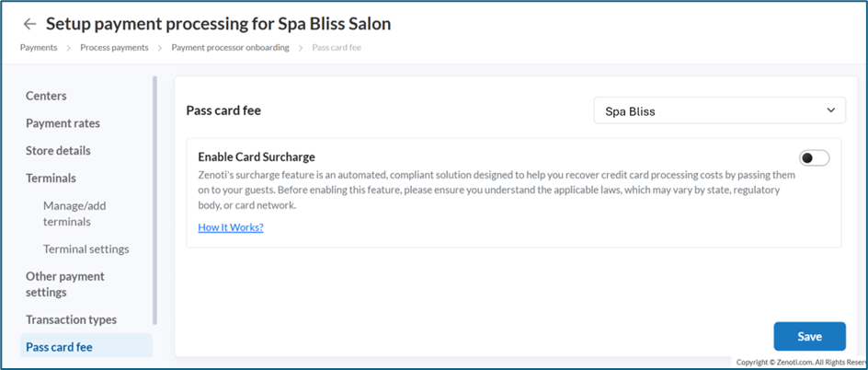Open the How It Works link
Image resolution: width=868 pixels, height=370 pixels.
231,227
